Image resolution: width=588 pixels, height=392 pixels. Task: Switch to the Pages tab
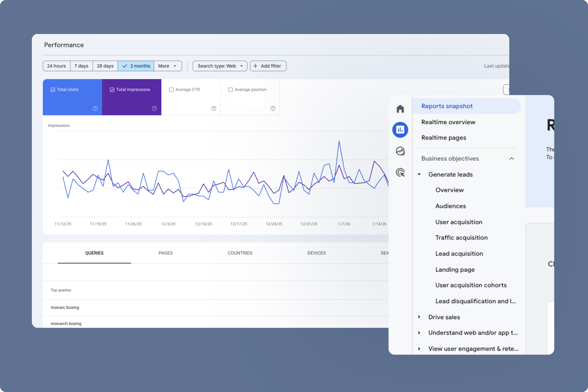tap(166, 253)
